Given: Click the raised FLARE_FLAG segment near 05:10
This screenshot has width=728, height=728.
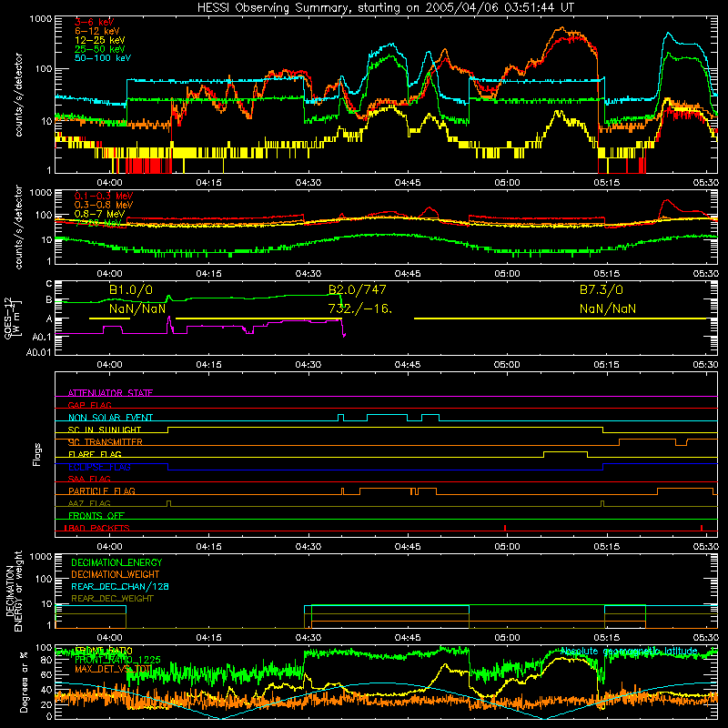Looking at the screenshot, I should click(565, 451).
